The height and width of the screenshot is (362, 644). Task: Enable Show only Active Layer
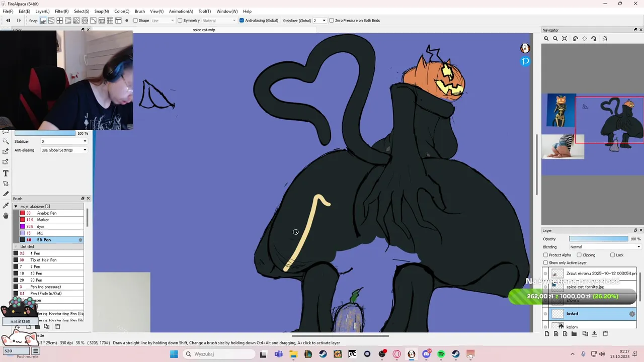point(546,263)
